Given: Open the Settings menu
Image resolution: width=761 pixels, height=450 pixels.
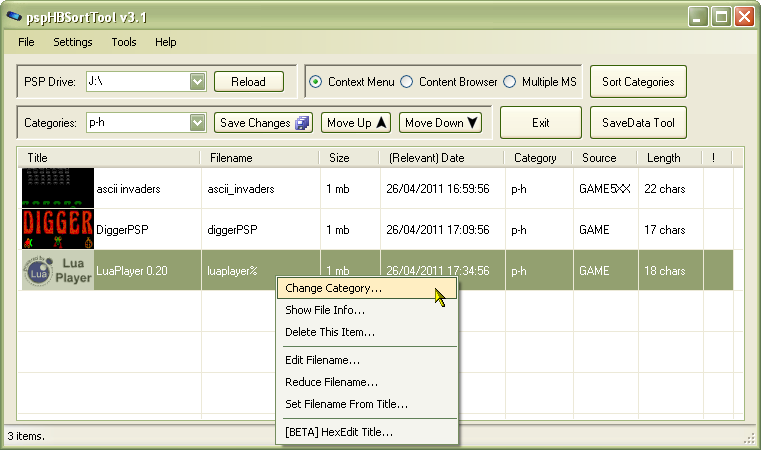Looking at the screenshot, I should [73, 42].
